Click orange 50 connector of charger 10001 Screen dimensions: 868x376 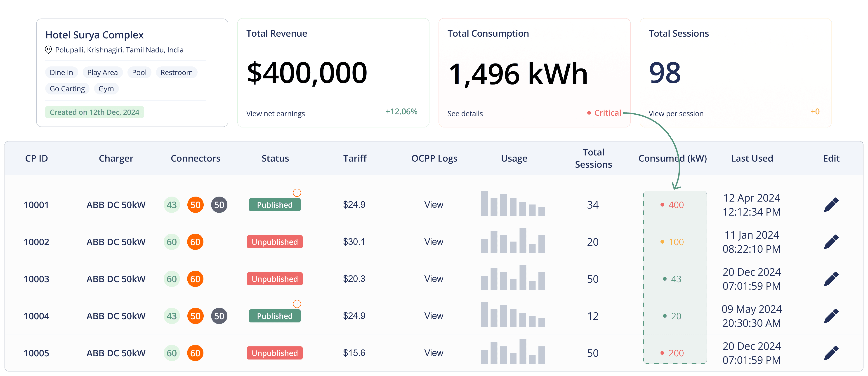[196, 205]
